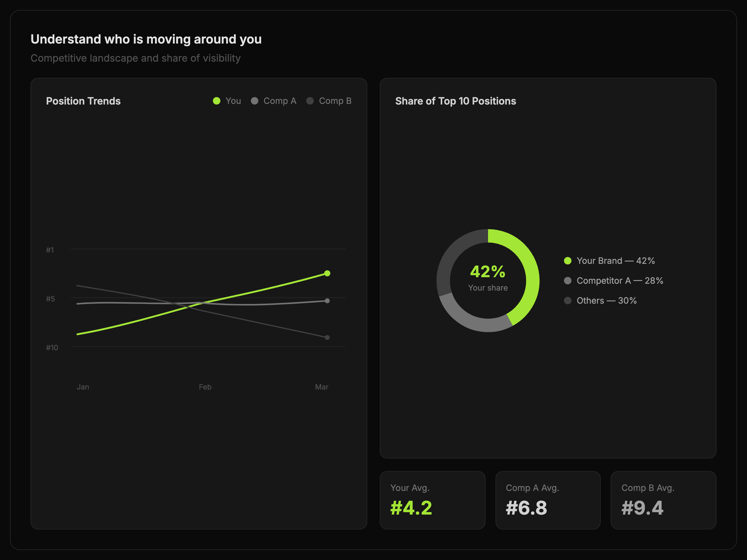Click the 42% center value in donut
This screenshot has height=560, width=747.
point(488,272)
